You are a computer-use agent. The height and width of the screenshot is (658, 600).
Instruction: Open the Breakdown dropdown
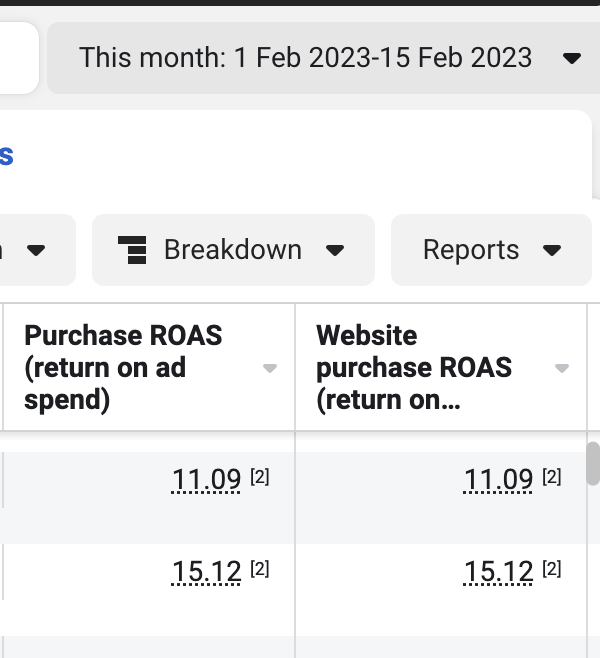click(233, 250)
